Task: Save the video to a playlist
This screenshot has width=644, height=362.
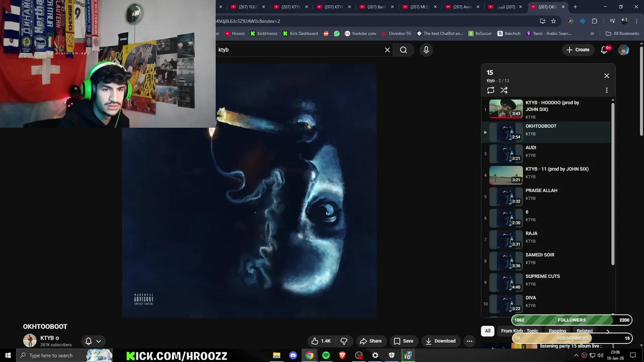Action: [x=404, y=341]
